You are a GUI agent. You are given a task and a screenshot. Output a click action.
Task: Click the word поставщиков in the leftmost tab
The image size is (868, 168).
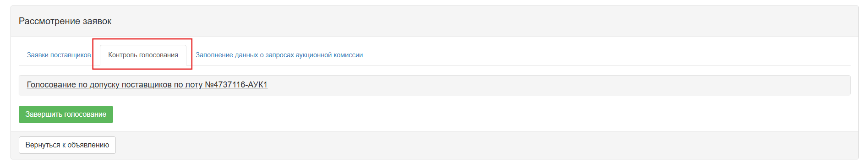pos(71,55)
